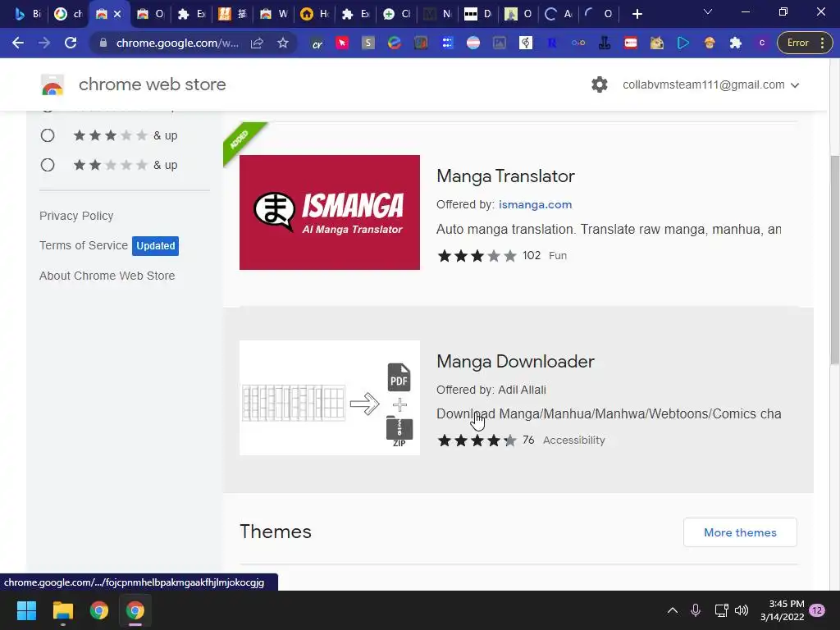Open More themes
Image resolution: width=840 pixels, height=630 pixels.
click(740, 532)
